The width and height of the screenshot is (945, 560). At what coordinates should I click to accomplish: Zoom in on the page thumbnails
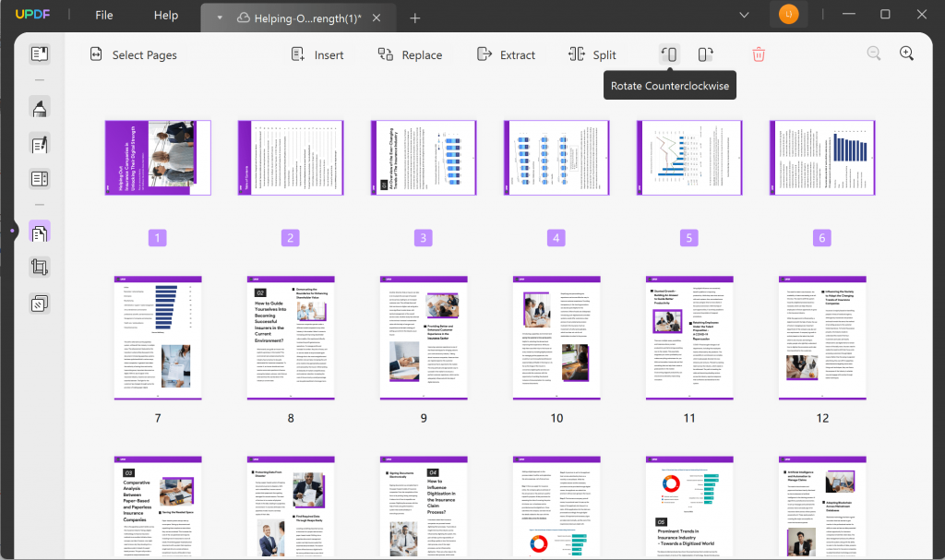click(x=906, y=54)
